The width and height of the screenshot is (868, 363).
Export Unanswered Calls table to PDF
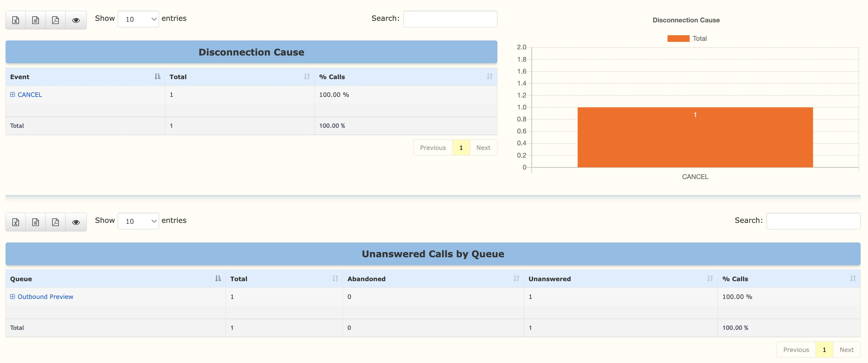pyautogui.click(x=55, y=222)
